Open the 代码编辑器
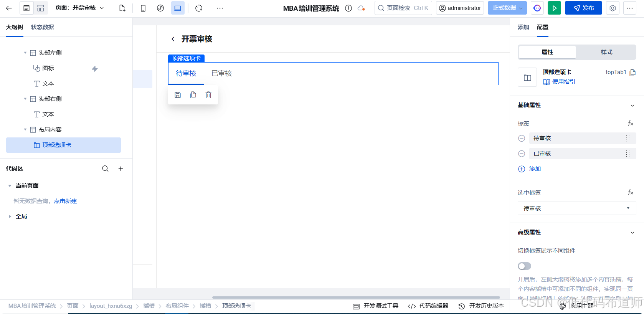Viewport: 644px width, 314px height. click(428, 306)
